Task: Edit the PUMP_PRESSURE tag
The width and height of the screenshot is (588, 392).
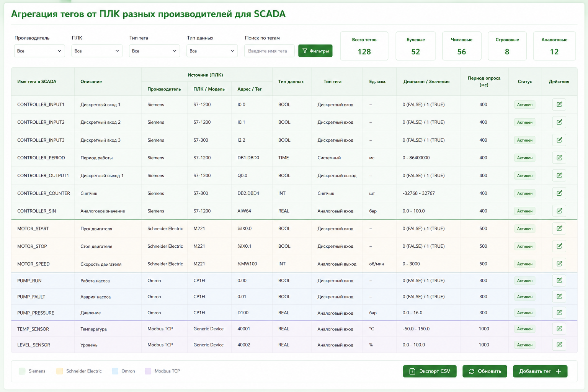Action: click(559, 313)
